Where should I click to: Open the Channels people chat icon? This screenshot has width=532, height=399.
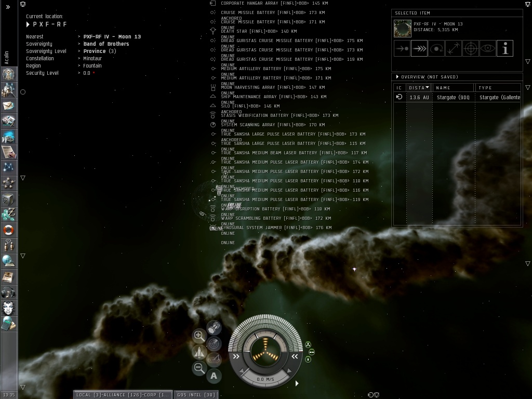[8, 246]
